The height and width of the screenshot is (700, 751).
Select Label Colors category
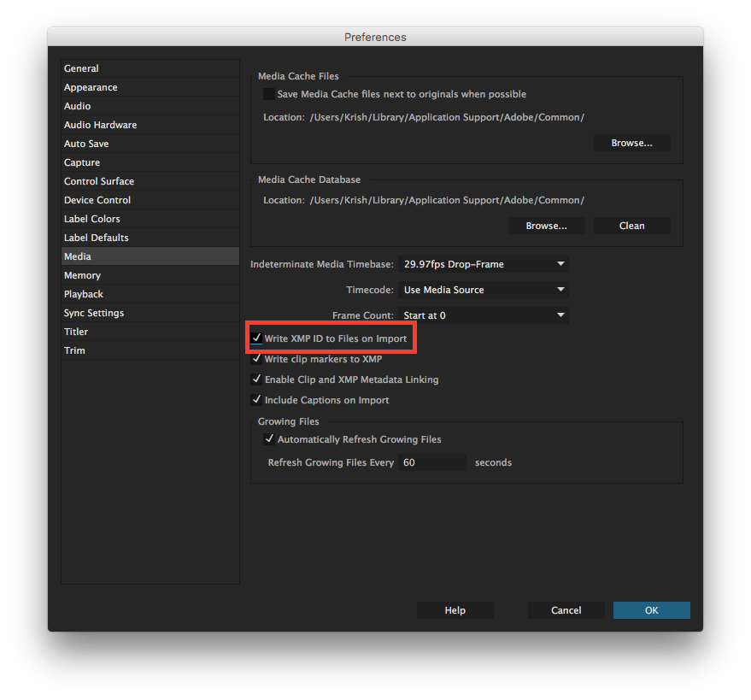(150, 219)
